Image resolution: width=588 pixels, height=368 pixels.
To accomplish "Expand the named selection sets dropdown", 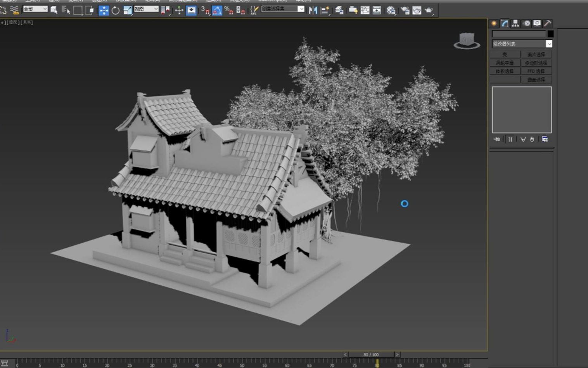I will 301,9.
